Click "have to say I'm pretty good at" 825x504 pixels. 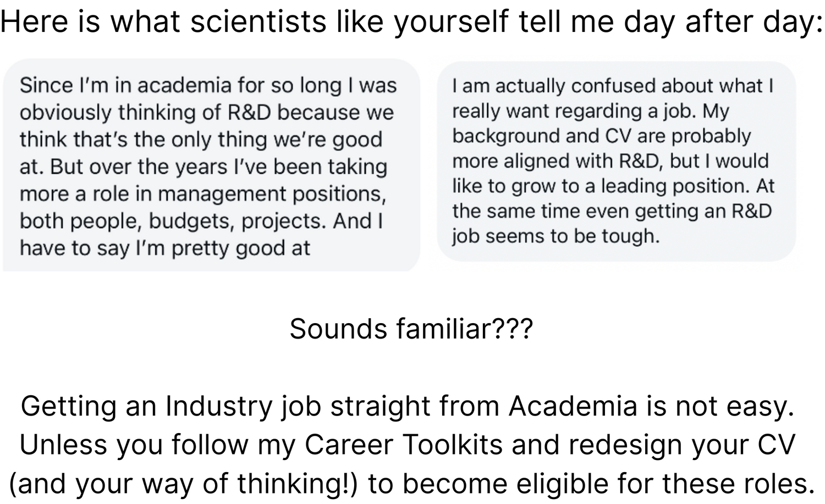(x=165, y=248)
